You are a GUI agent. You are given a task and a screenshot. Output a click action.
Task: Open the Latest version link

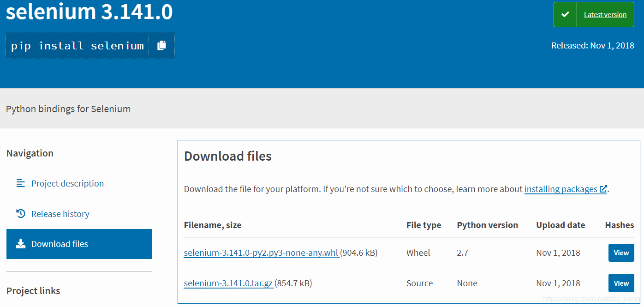(x=605, y=15)
